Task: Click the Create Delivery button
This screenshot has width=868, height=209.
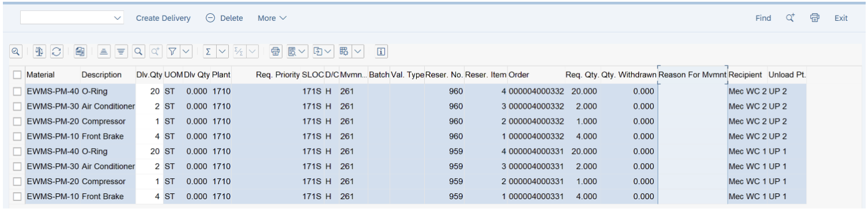Action: [x=163, y=18]
